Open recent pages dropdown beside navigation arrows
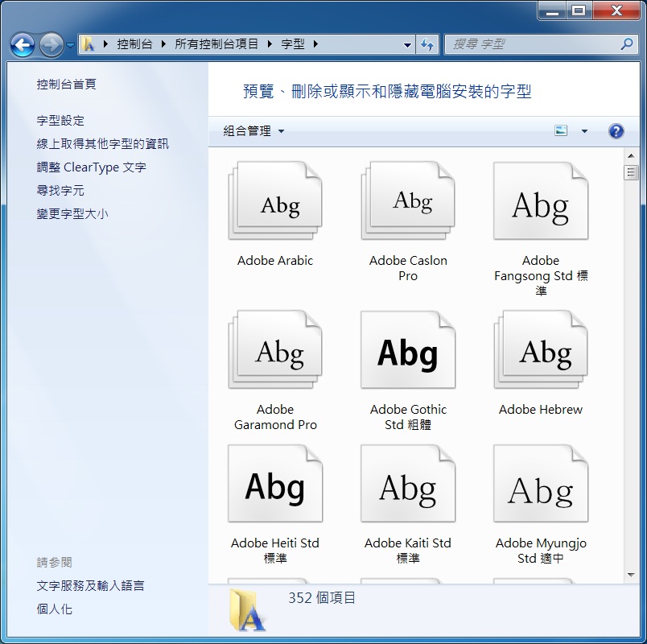This screenshot has height=644, width=647. [70, 44]
